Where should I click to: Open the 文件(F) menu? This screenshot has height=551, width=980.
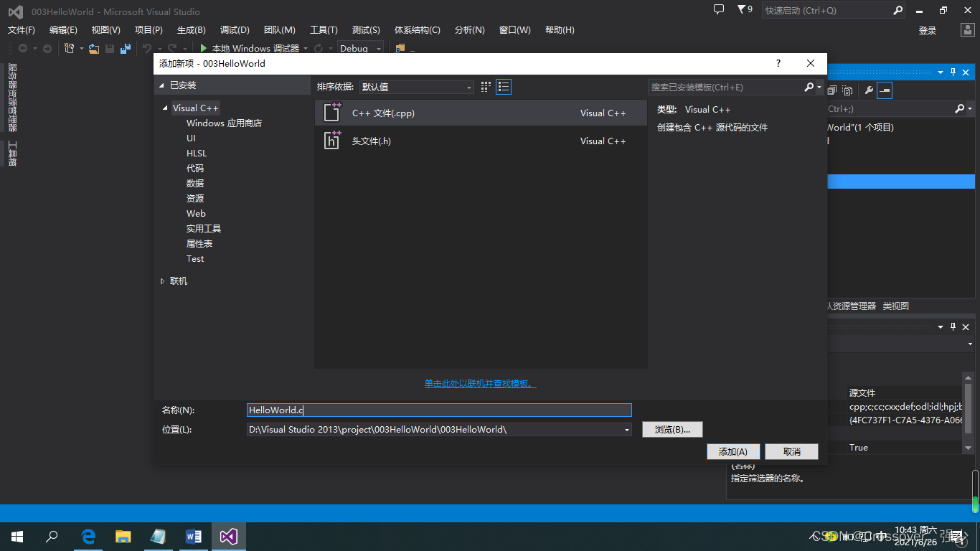[x=22, y=30]
